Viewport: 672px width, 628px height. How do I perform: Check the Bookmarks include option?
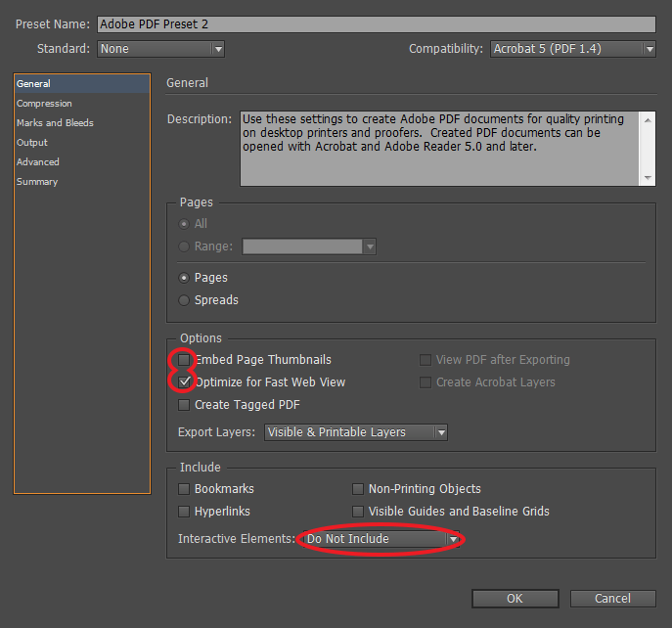click(x=184, y=489)
